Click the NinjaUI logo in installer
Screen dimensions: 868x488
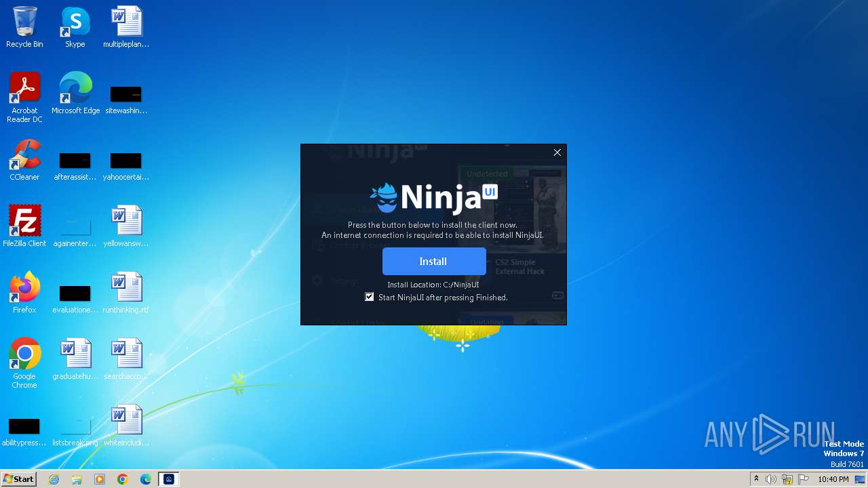coord(433,197)
